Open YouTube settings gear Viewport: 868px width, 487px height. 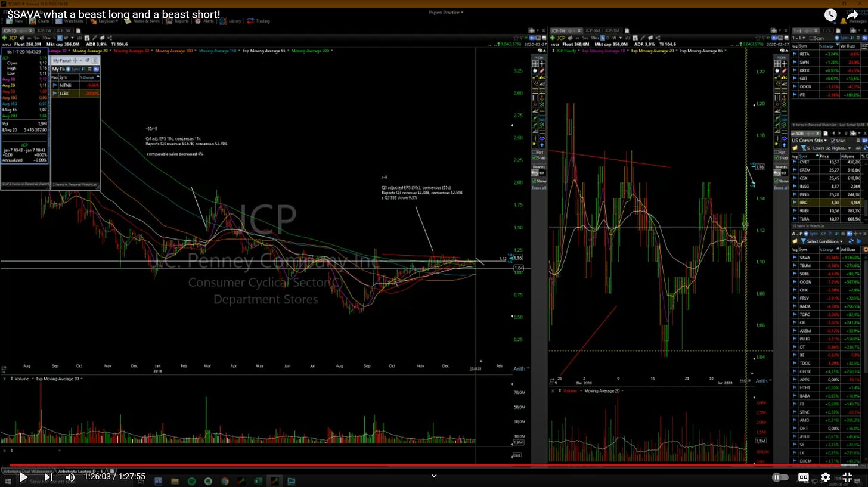pos(825,477)
